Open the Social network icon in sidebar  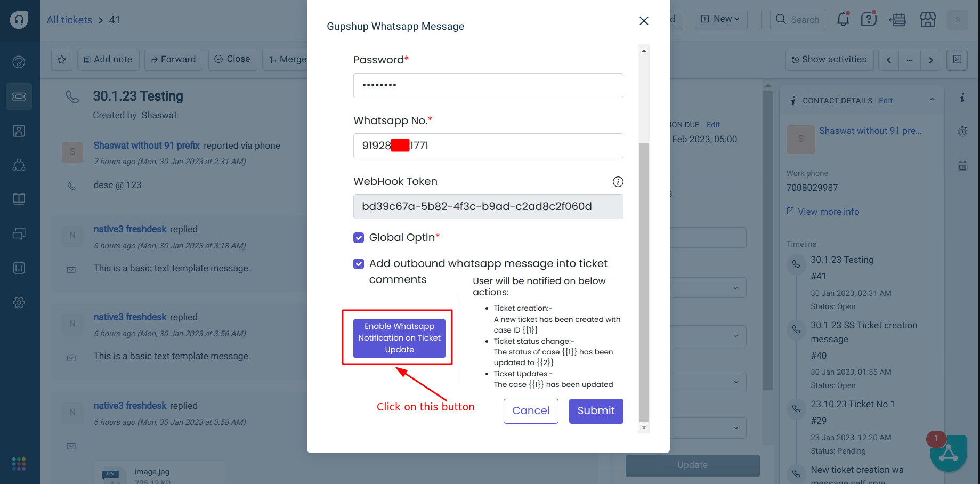[19, 165]
